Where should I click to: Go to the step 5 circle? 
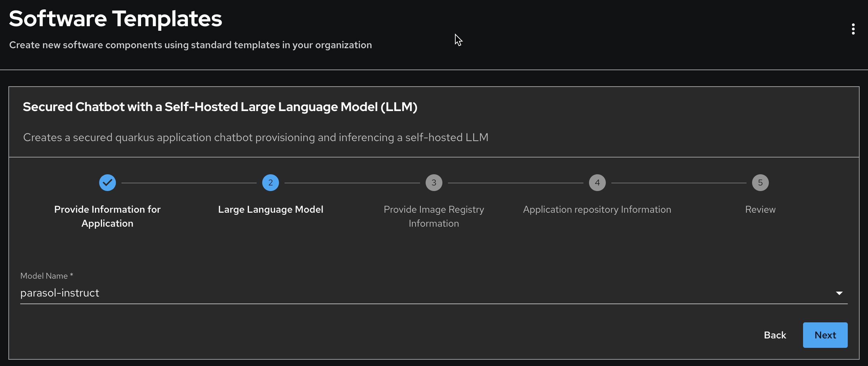pyautogui.click(x=760, y=183)
